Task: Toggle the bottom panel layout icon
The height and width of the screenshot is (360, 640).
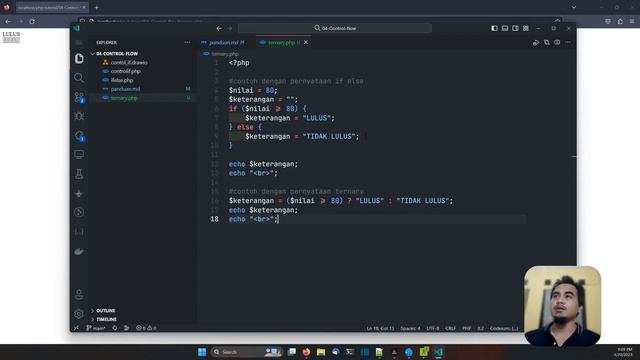Action: pyautogui.click(x=505, y=28)
